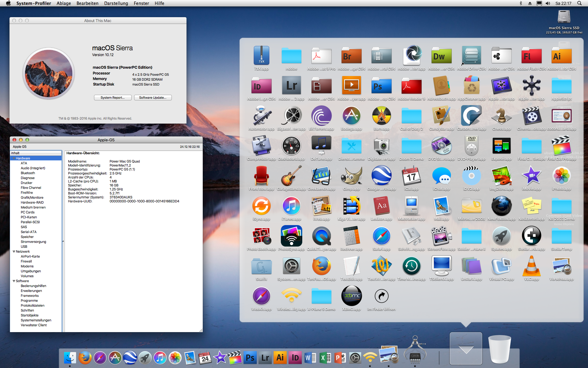
Task: Click Photoshop icon in the Dock
Action: pyautogui.click(x=250, y=358)
